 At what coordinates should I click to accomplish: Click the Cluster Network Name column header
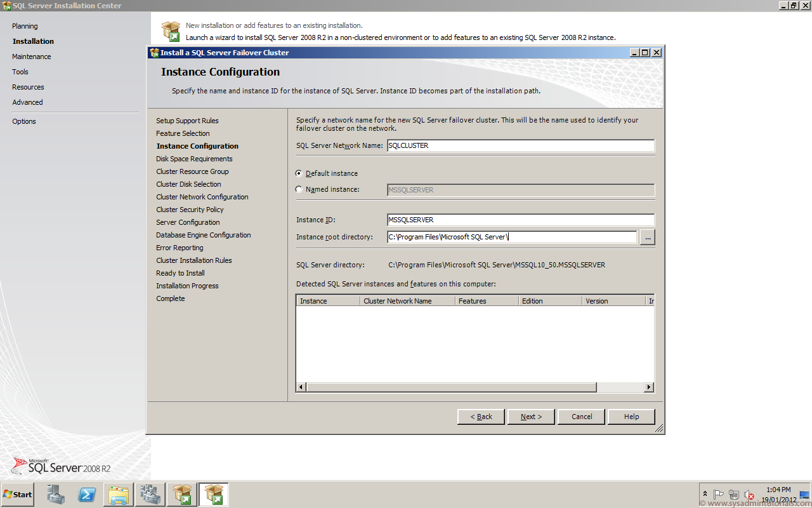(408, 301)
